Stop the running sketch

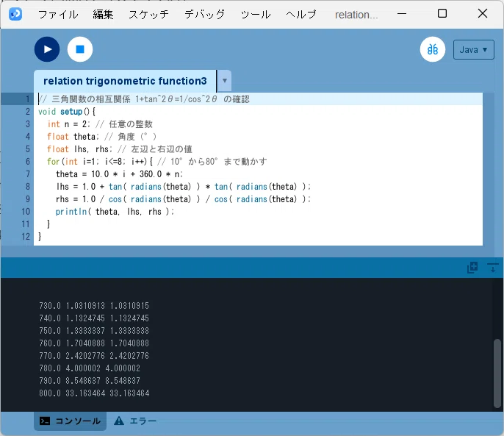click(80, 49)
